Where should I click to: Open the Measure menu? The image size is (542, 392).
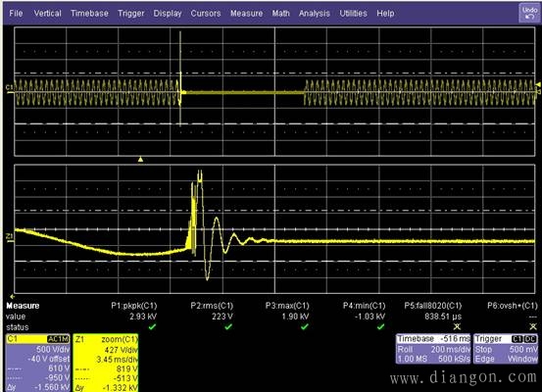(x=246, y=13)
